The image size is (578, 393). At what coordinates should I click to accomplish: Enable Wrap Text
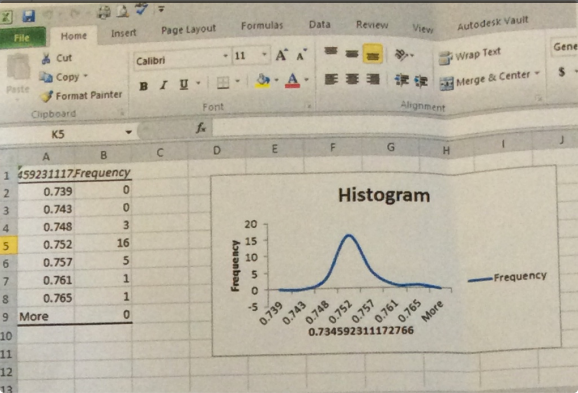(470, 55)
